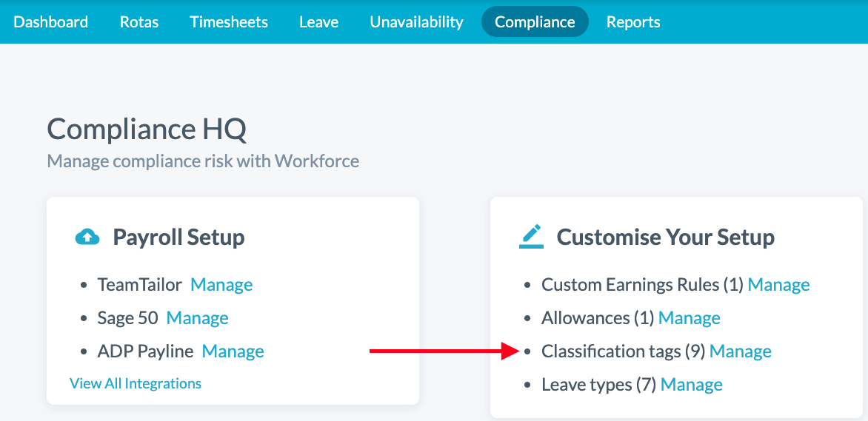Click the cloud upload Payroll Setup icon
This screenshot has width=868, height=421.
[x=87, y=237]
